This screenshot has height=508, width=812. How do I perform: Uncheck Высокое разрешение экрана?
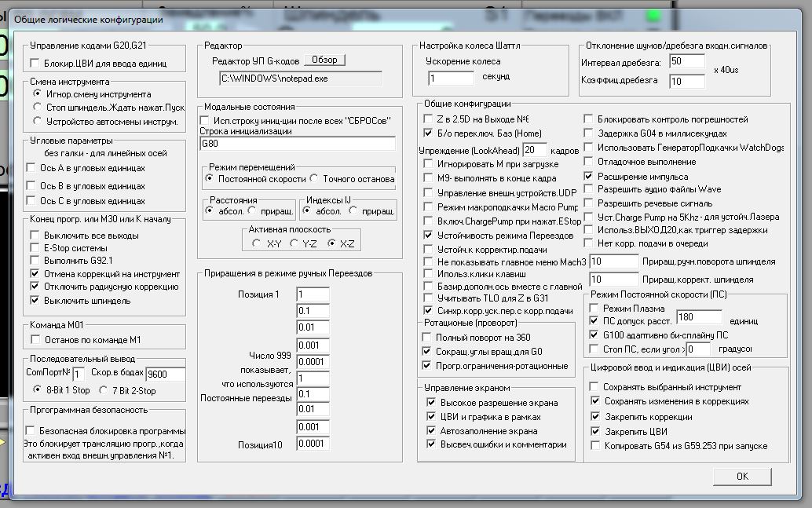pos(431,402)
